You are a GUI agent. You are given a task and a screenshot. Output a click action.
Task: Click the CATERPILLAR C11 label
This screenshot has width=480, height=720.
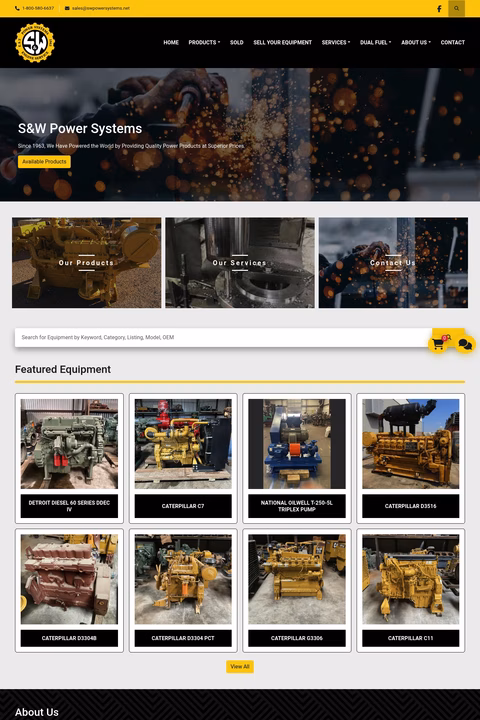tap(411, 638)
